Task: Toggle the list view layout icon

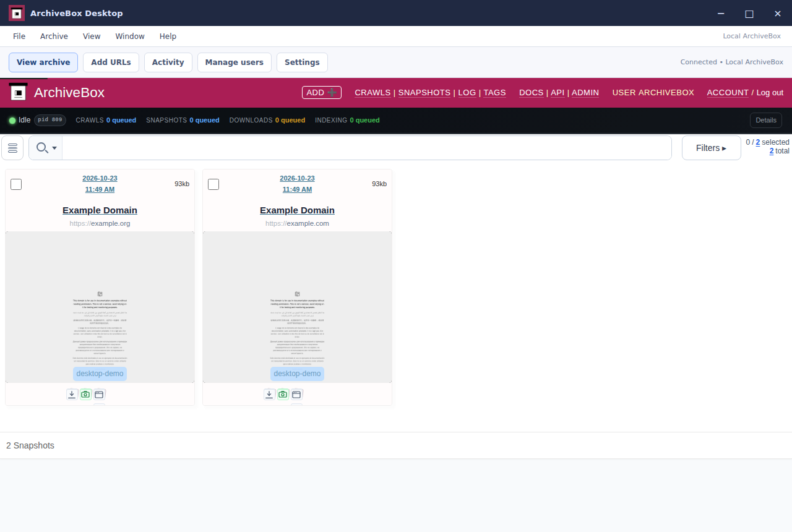Action: [x=12, y=148]
